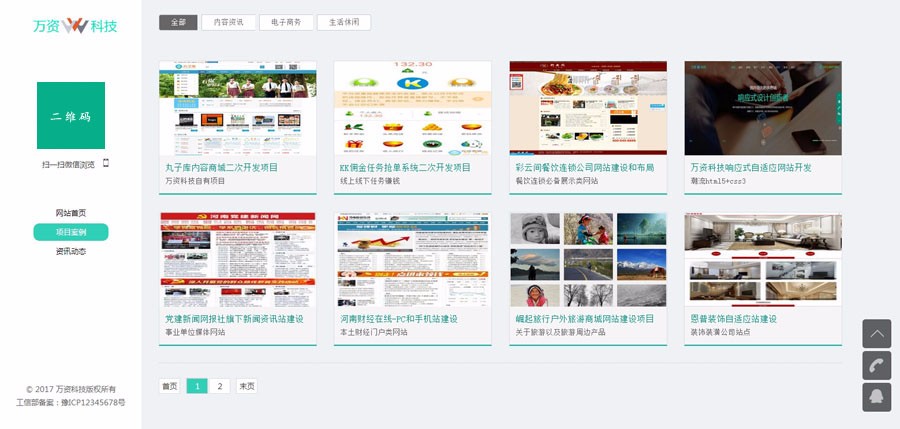Click the 万资科技 logo
Viewport: 900px width, 429px height.
pos(75,26)
